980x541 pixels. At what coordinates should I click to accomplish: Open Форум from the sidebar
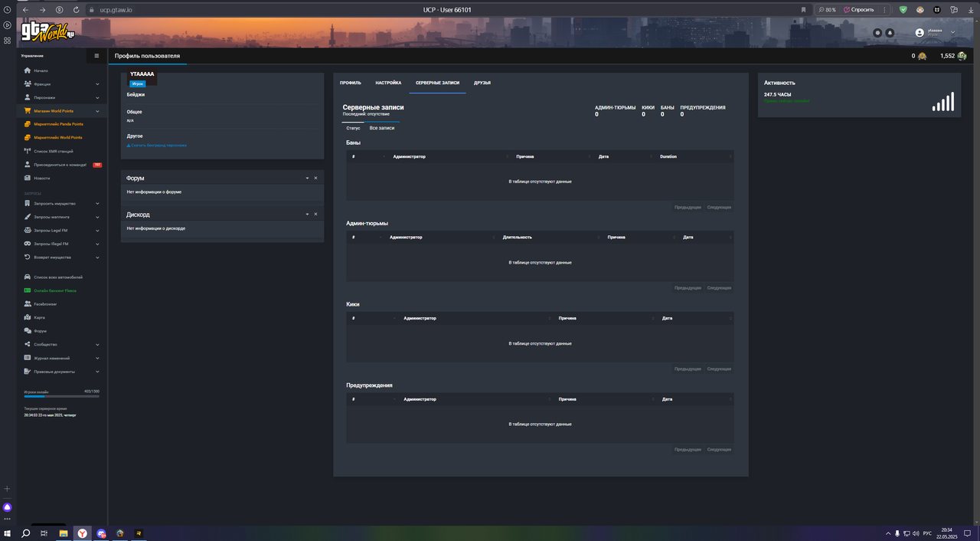[40, 331]
